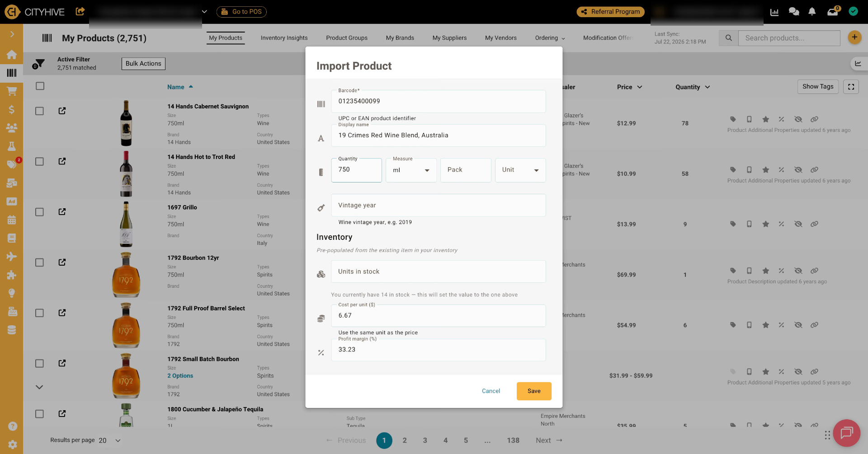
Task: Toggle the select-all products checkbox
Action: tap(40, 86)
